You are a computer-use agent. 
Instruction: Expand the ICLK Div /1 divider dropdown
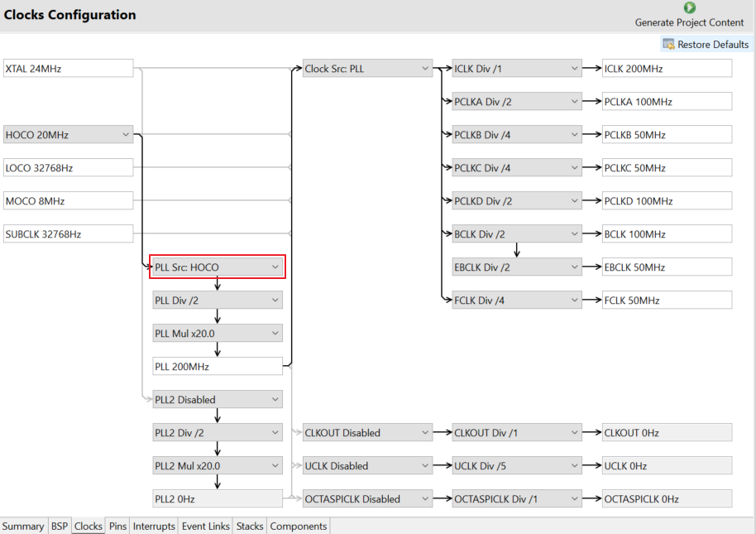tap(574, 69)
